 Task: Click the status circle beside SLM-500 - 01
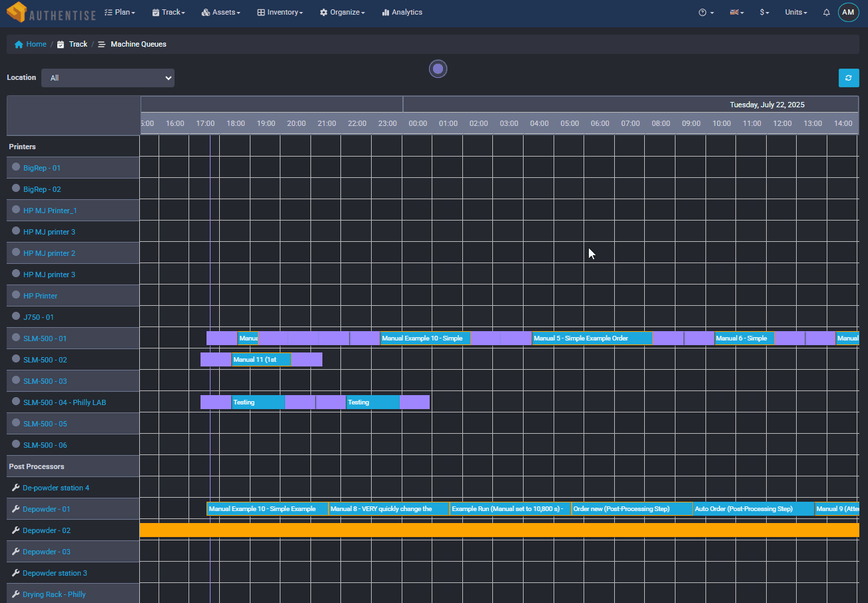[15, 338]
